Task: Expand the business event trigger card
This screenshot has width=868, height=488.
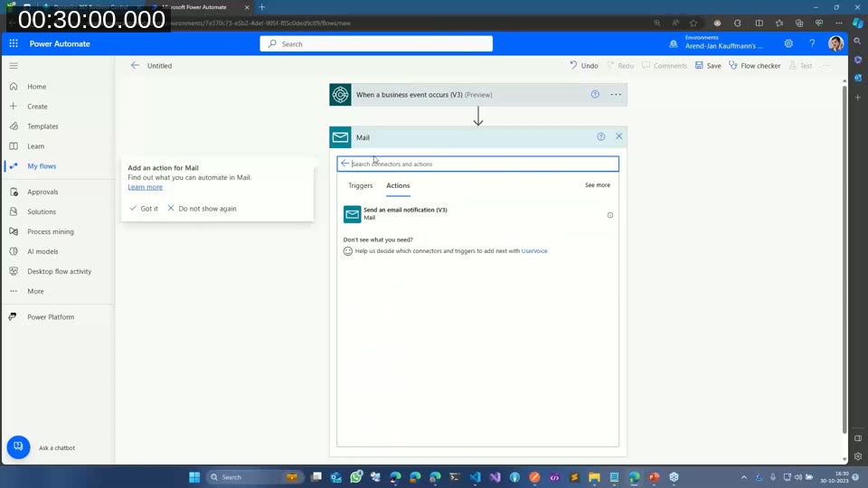Action: 478,95
